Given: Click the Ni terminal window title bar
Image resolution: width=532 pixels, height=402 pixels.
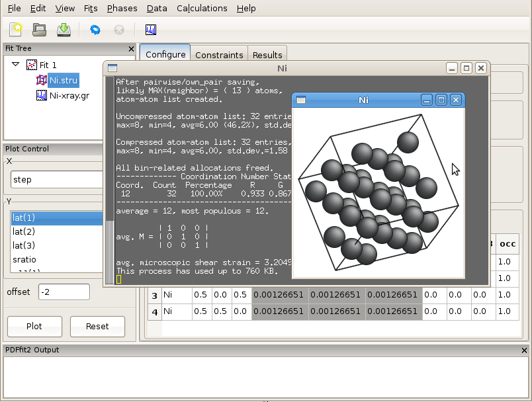Looking at the screenshot, I should [x=282, y=69].
